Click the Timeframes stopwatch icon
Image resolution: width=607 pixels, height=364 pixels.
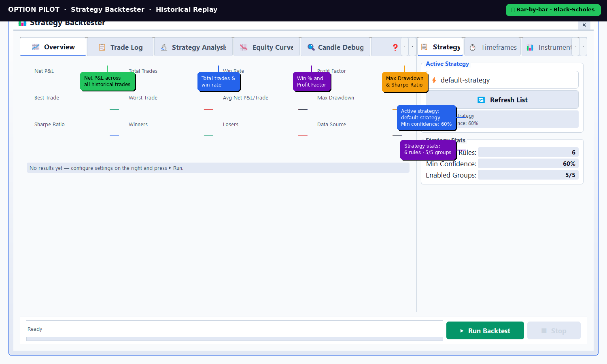pyautogui.click(x=472, y=47)
